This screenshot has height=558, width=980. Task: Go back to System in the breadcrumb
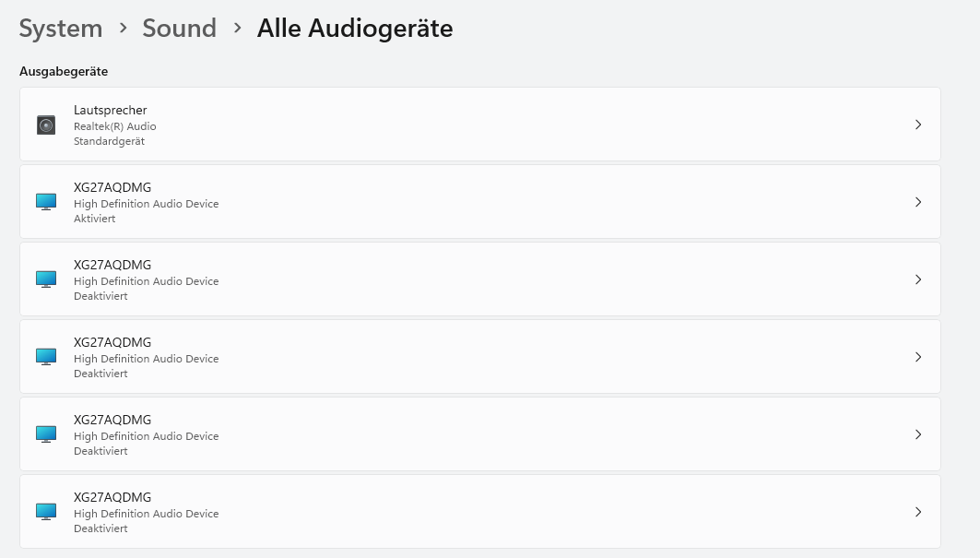pyautogui.click(x=61, y=29)
